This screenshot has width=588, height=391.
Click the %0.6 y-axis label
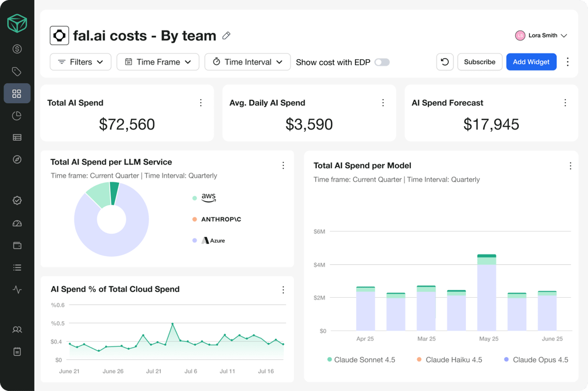[58, 305]
